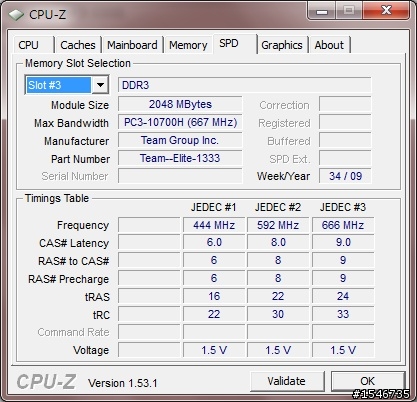
Task: Click the JEDEC #2 tRAS value 22
Action: tap(278, 296)
